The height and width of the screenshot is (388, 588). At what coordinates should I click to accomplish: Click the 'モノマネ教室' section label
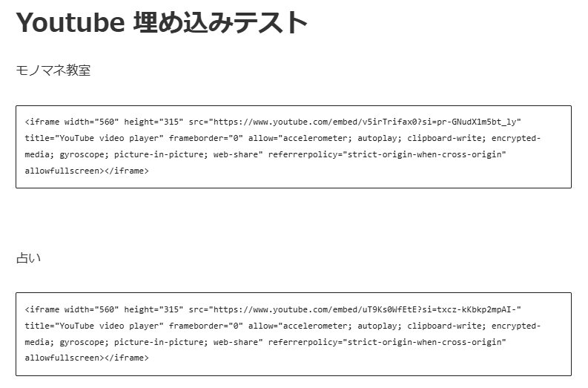(x=53, y=70)
